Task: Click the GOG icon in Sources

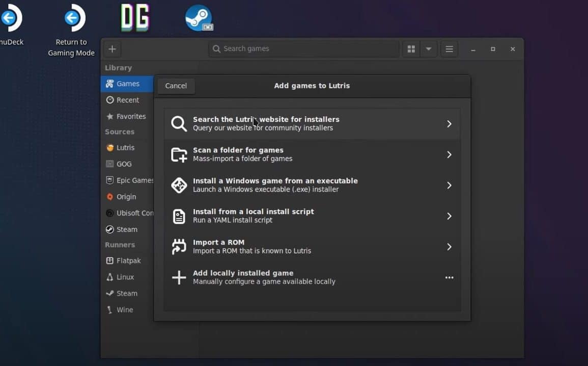Action: 109,164
